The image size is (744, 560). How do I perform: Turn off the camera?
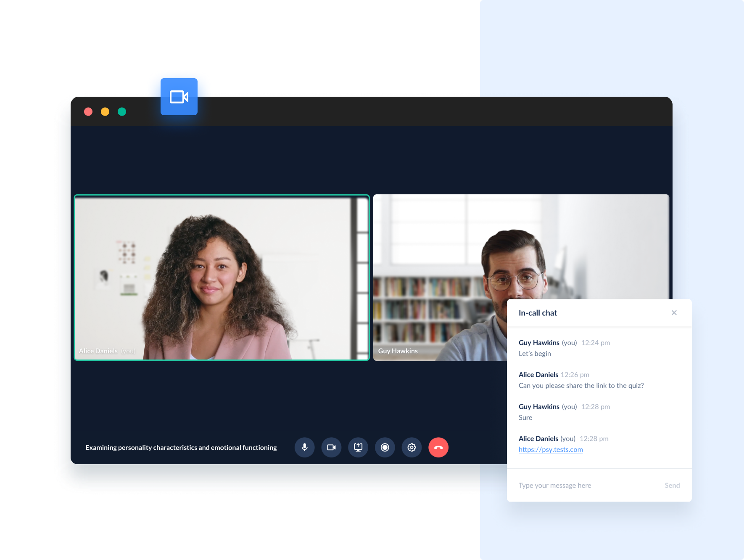[x=331, y=447]
